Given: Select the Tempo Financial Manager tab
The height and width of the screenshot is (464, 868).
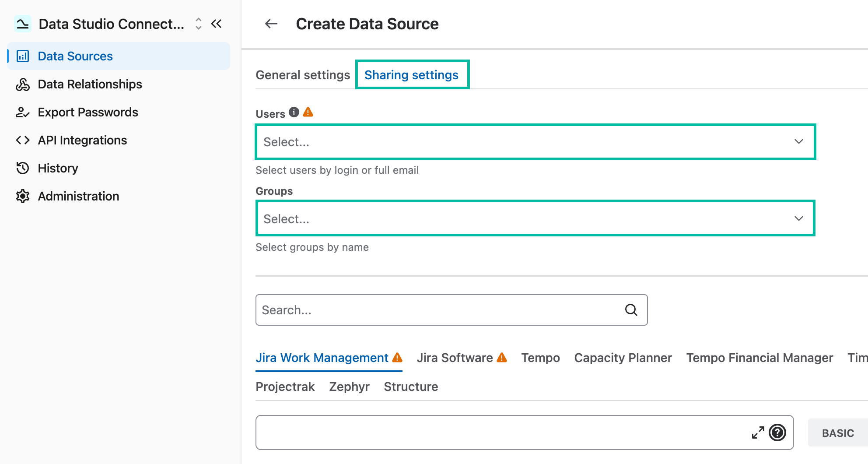Looking at the screenshot, I should point(759,358).
